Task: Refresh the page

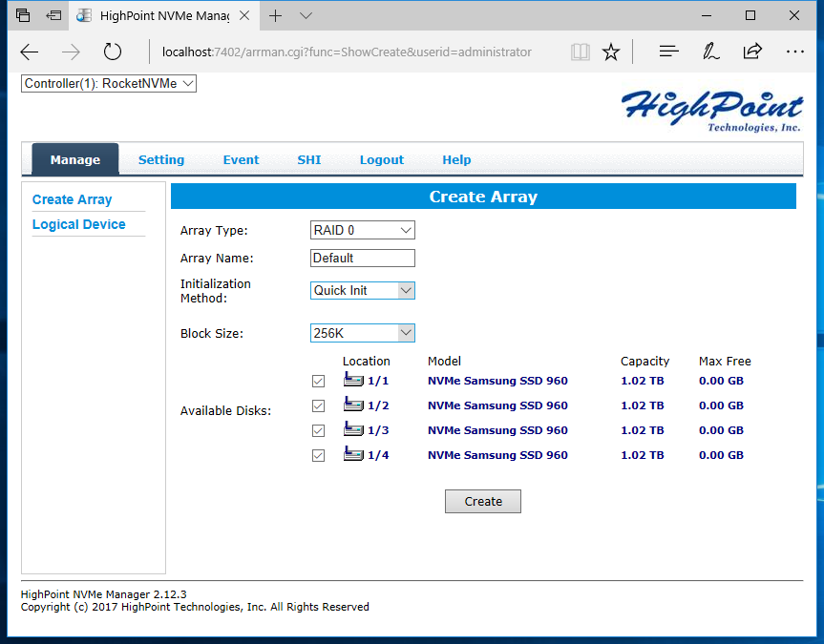Action: pyautogui.click(x=112, y=52)
